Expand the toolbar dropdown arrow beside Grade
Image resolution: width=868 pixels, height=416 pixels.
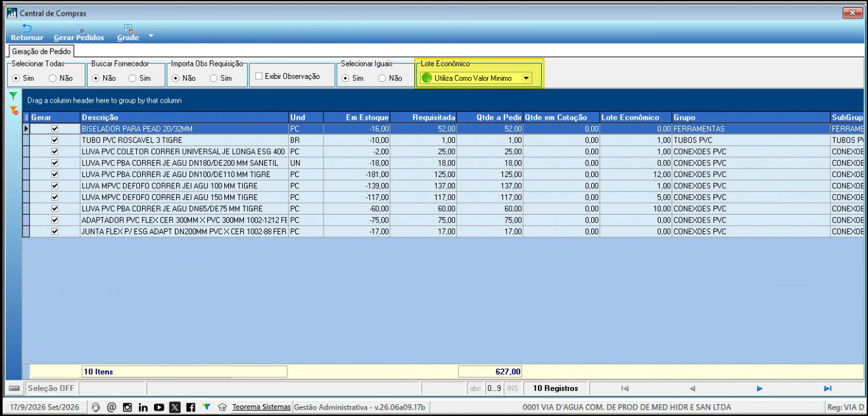(151, 35)
